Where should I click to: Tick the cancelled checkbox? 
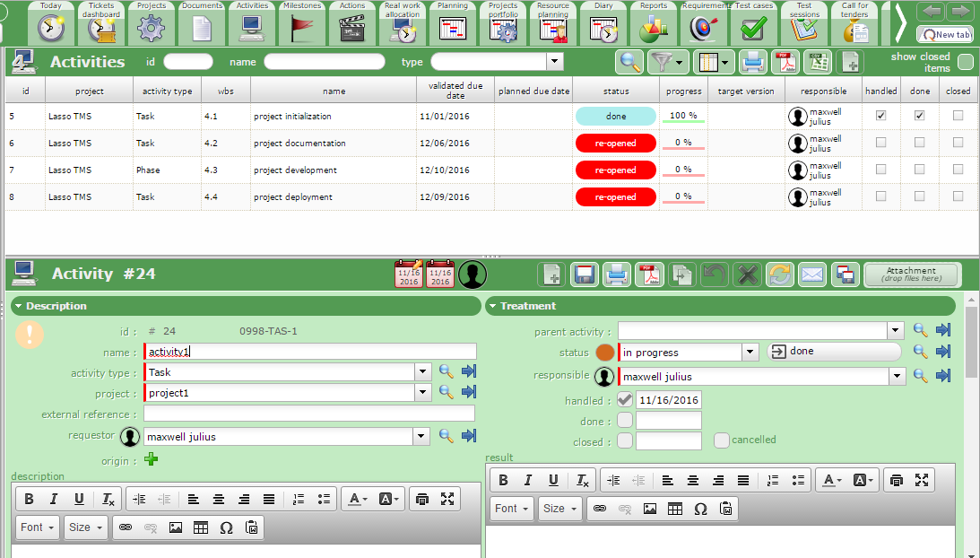722,440
